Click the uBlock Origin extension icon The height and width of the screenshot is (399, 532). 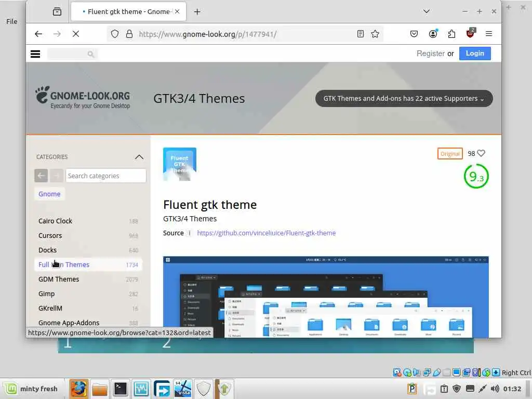[x=470, y=33]
